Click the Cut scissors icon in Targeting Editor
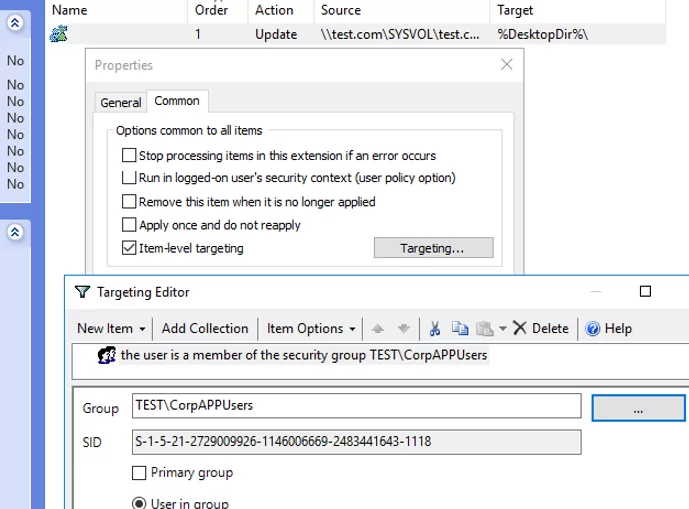The height and width of the screenshot is (509, 689). coord(435,328)
